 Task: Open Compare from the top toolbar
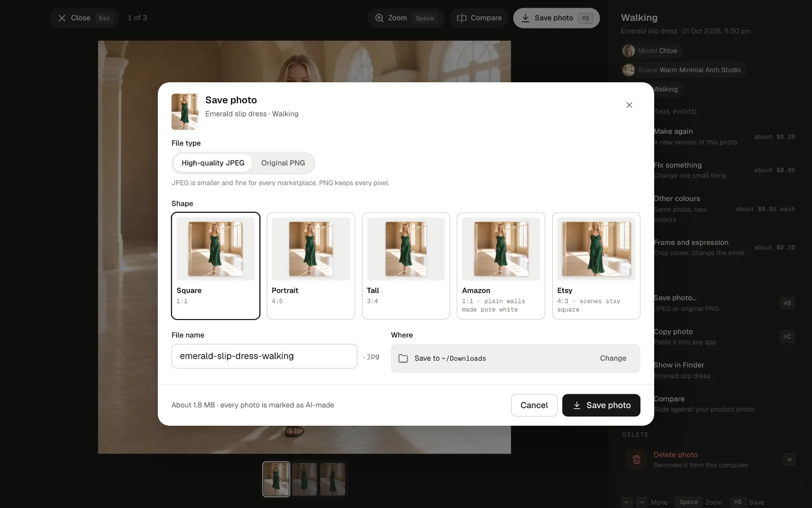click(x=479, y=18)
